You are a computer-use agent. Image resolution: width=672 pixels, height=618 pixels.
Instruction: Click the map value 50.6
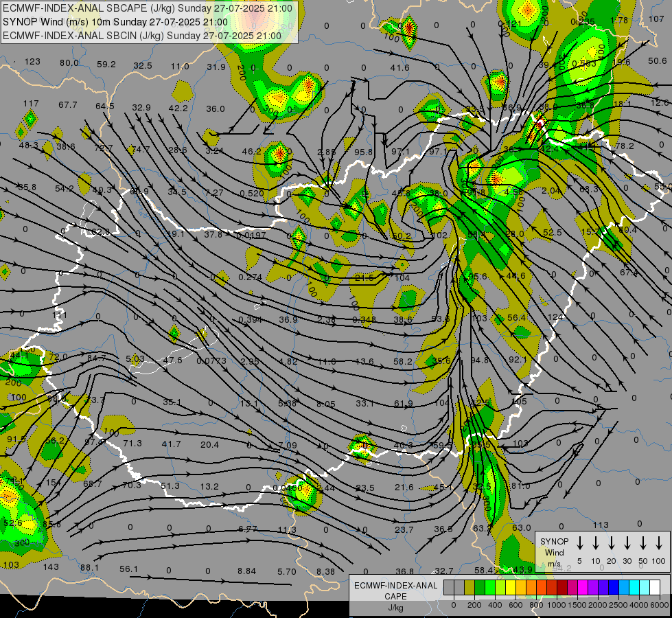point(657,61)
